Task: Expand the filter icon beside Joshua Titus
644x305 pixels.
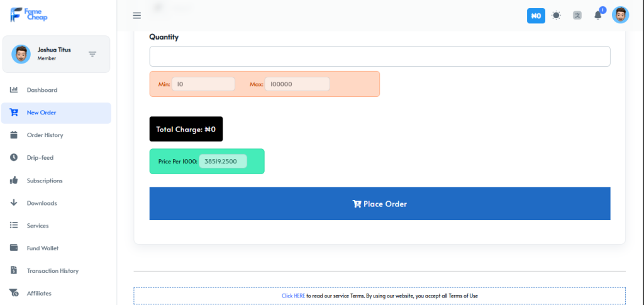Action: 92,54
